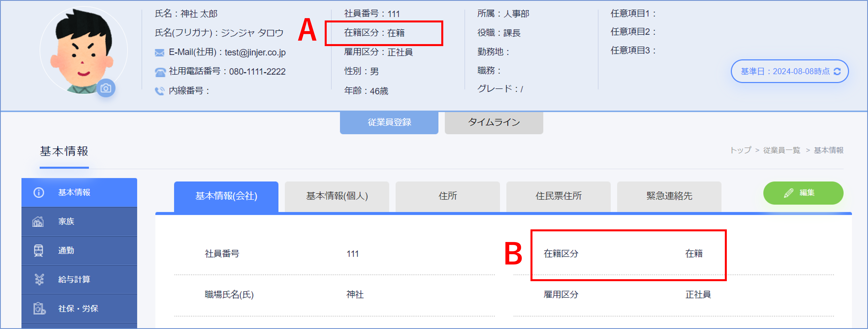Click the camera icon on the profile photo
868x329 pixels.
pyautogui.click(x=106, y=88)
